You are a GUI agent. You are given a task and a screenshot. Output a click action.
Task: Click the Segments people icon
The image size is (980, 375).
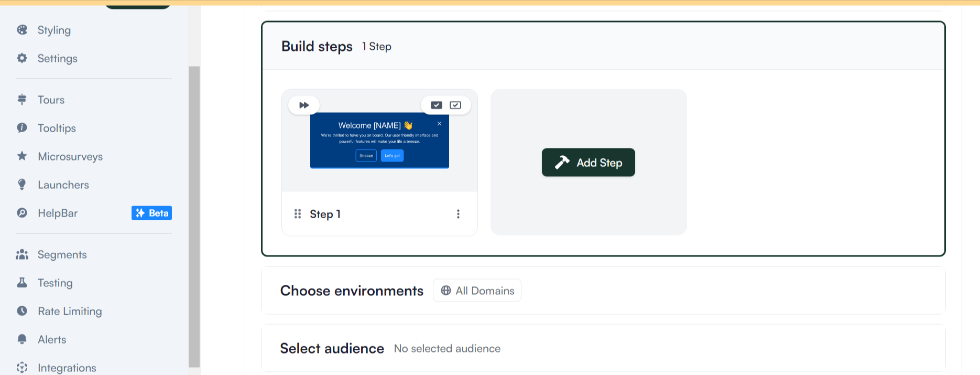(x=22, y=254)
